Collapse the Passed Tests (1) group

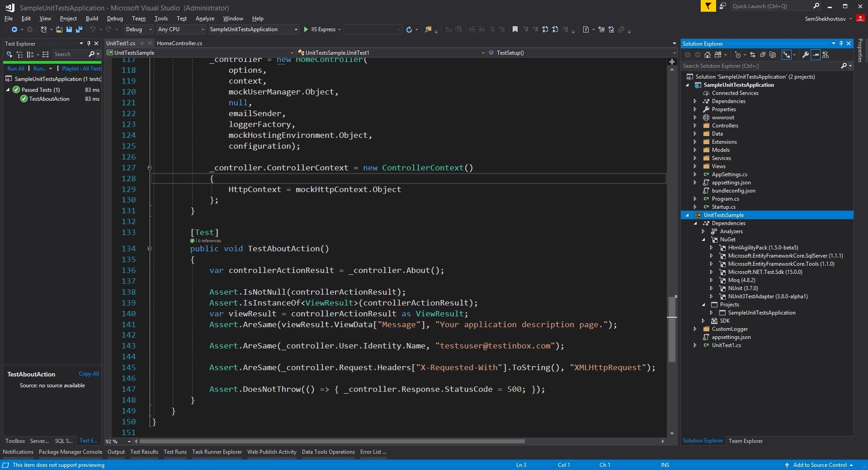pyautogui.click(x=8, y=90)
